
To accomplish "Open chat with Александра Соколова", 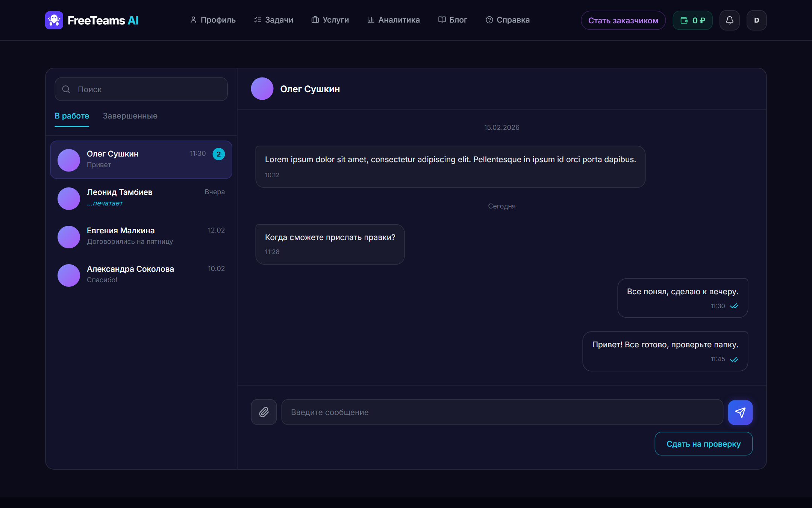I will tap(141, 275).
